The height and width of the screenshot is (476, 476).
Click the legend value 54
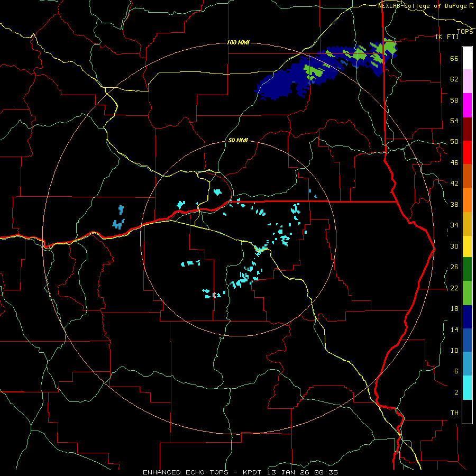tap(454, 121)
